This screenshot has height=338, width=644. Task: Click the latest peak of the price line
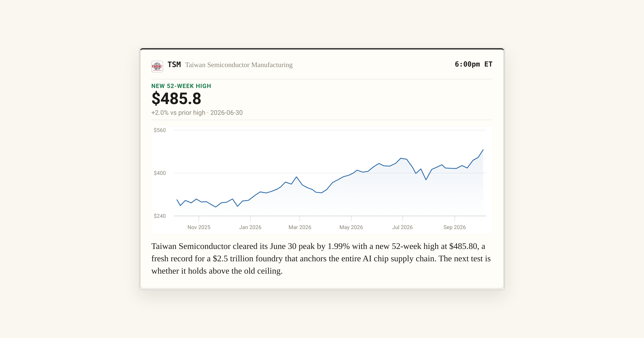pyautogui.click(x=483, y=150)
